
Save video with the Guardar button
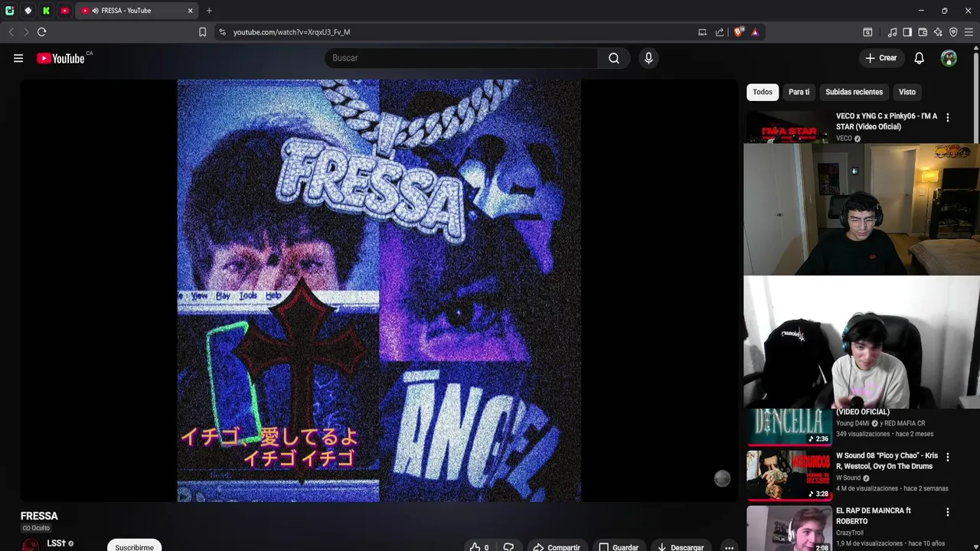pyautogui.click(x=618, y=547)
